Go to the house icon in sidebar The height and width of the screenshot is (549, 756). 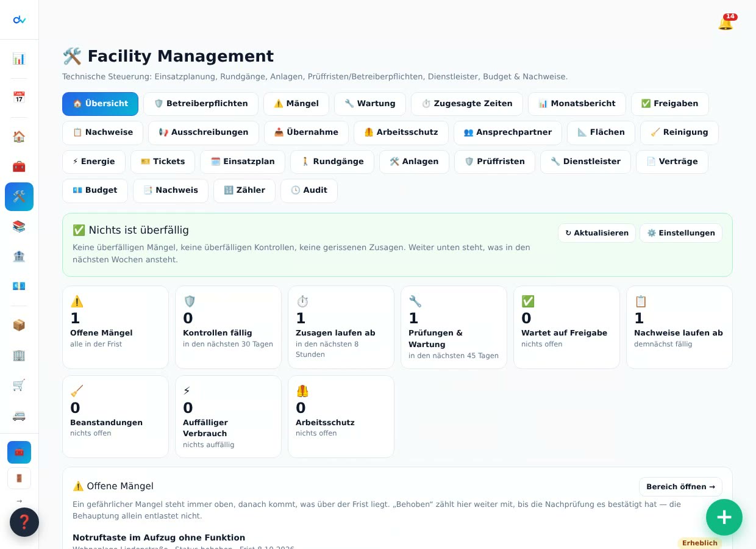coord(19,137)
